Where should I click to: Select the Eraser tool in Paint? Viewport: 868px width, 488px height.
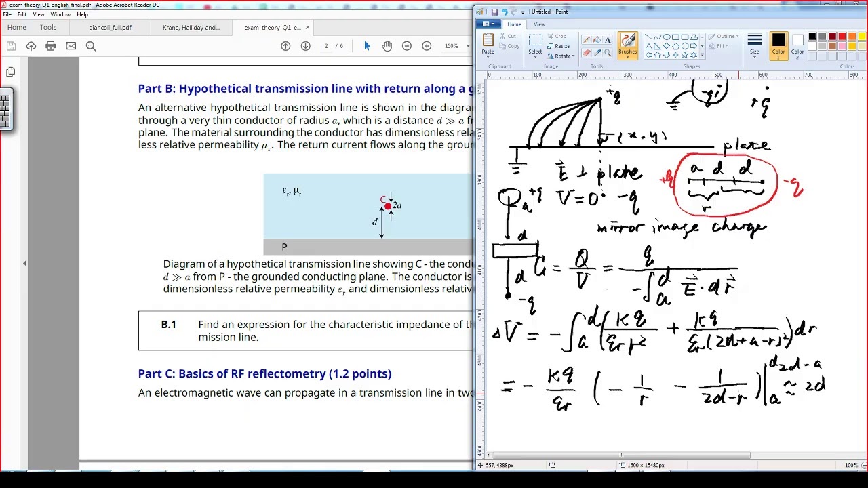coord(586,52)
